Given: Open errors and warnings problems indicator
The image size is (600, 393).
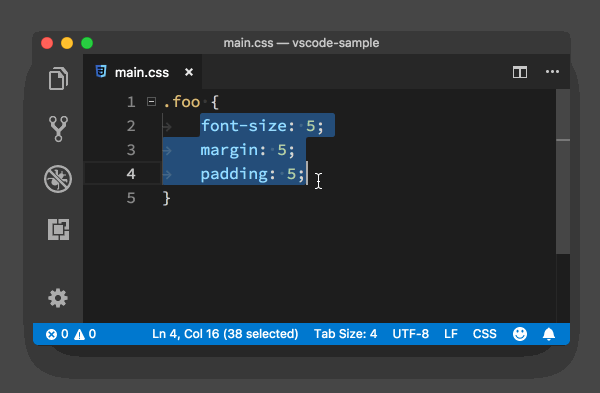Looking at the screenshot, I should [71, 334].
